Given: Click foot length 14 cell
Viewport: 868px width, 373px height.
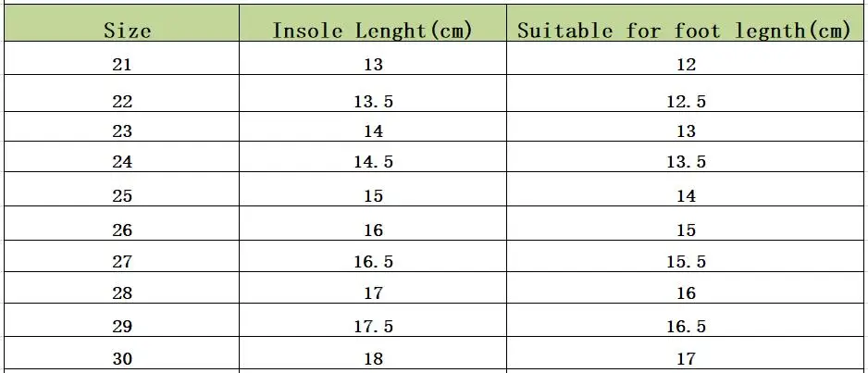Looking at the screenshot, I should (x=686, y=196).
